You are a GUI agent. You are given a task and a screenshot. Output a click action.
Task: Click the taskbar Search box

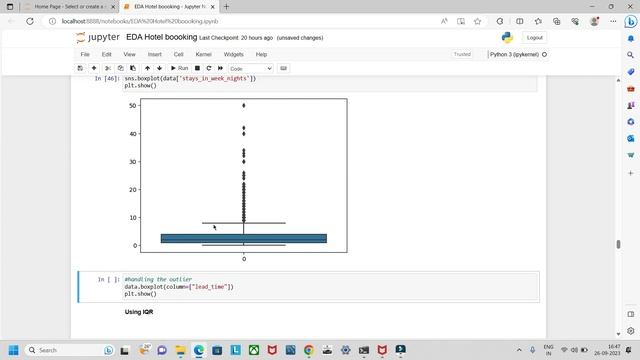coord(69,350)
